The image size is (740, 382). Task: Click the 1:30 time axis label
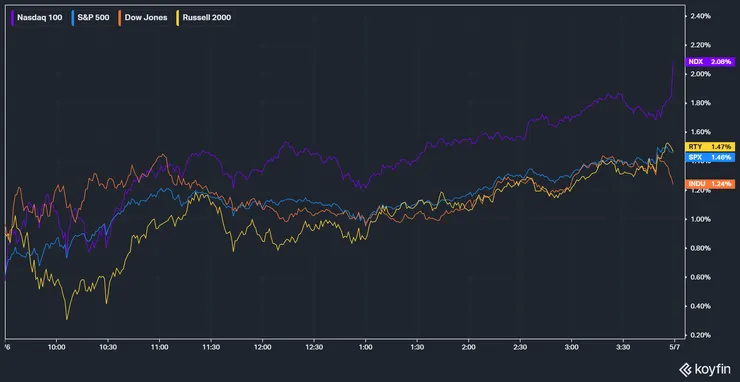coord(417,347)
